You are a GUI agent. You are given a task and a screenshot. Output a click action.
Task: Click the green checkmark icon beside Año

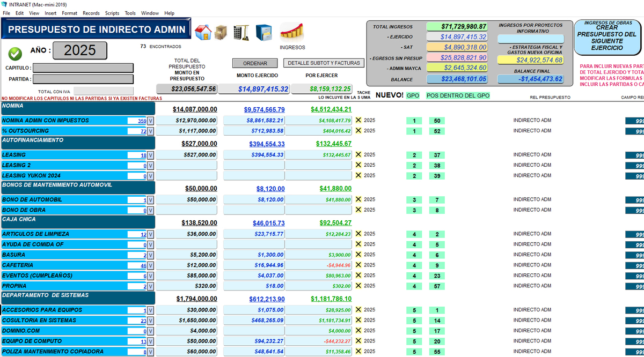pyautogui.click(x=15, y=54)
